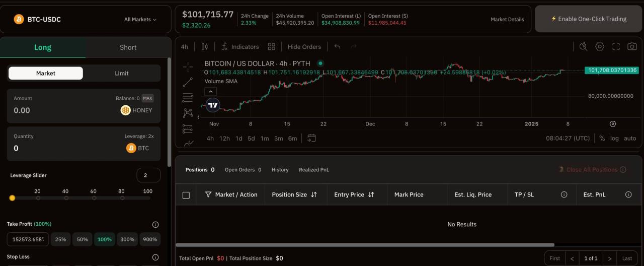Toggle log scale on the chart
Viewport: 644px width, 266px height.
coord(614,138)
